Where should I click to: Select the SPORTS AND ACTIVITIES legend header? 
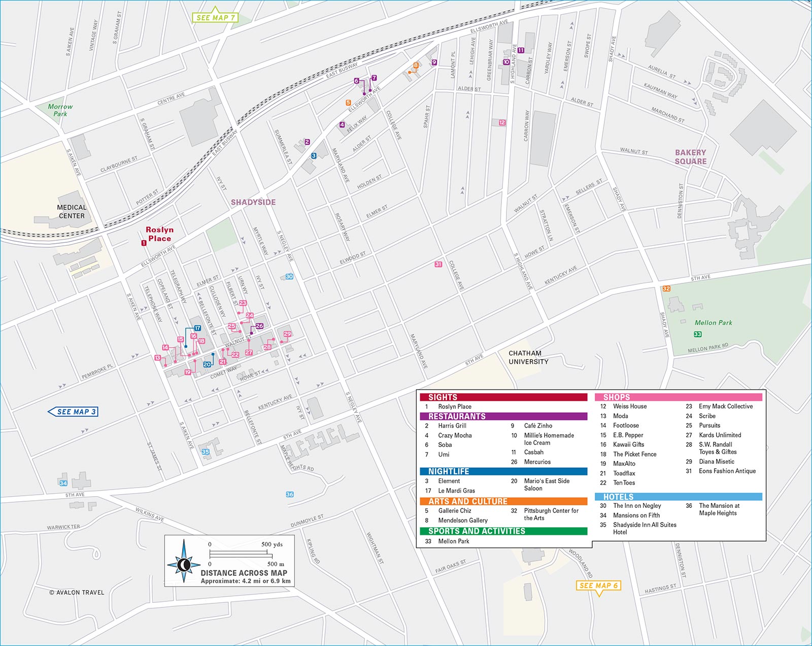[503, 531]
